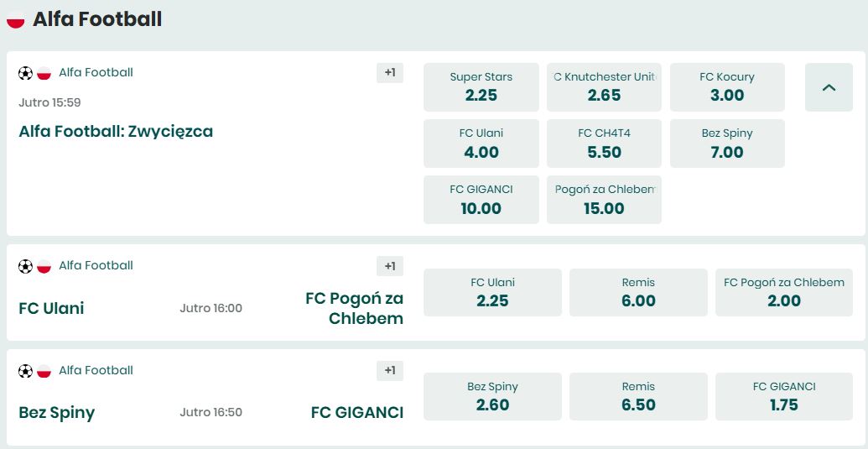Bet on Super Stars at 2.25
The width and height of the screenshot is (868, 449).
[481, 87]
